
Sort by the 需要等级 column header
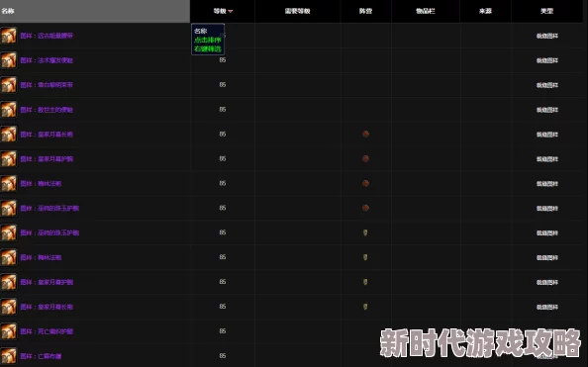[x=297, y=11]
